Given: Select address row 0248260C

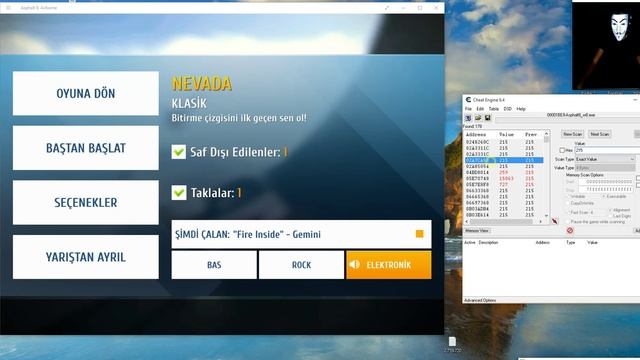Looking at the screenshot, I should pyautogui.click(x=504, y=142).
